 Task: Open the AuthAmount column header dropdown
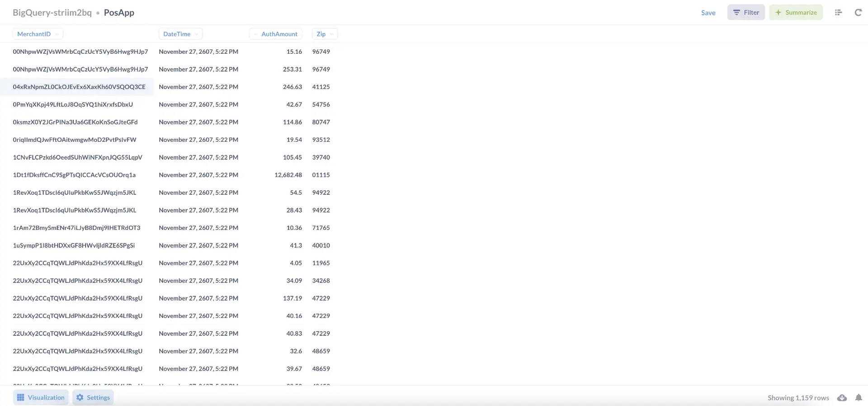255,34
